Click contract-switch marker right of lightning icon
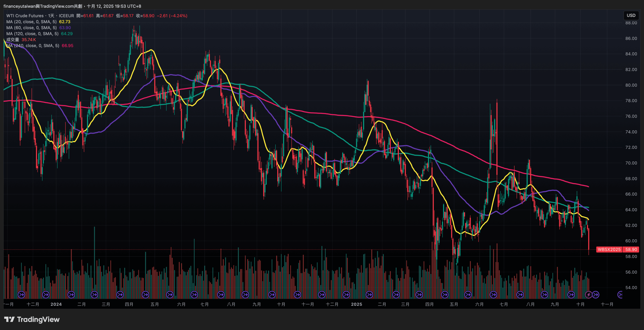The height and width of the screenshot is (330, 644). (x=595, y=294)
